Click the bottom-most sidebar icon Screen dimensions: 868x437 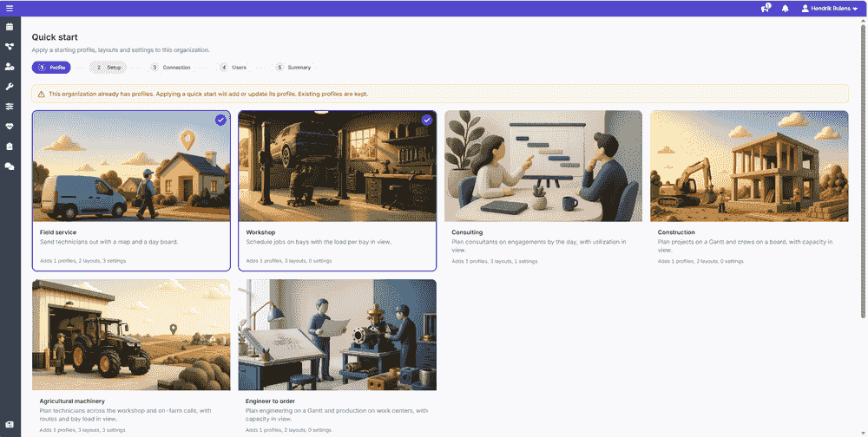[10, 424]
